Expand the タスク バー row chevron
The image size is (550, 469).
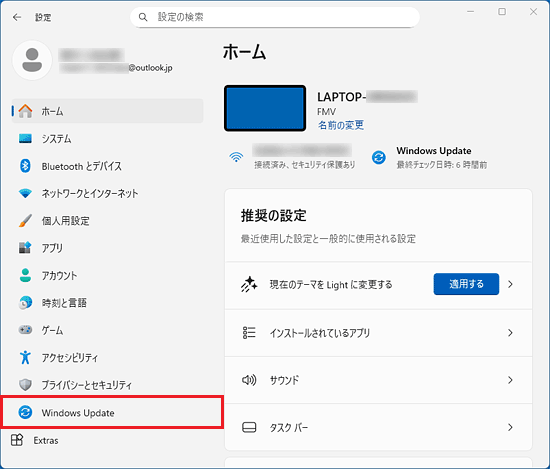tap(510, 427)
